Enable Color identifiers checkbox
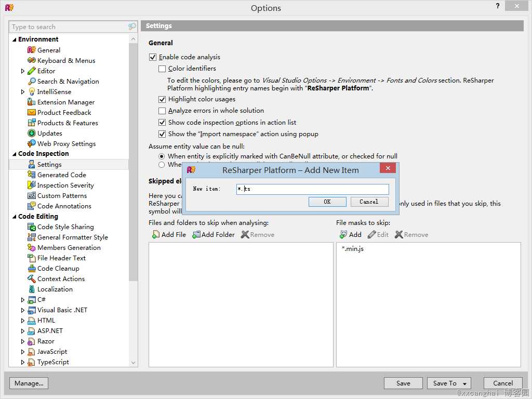The height and width of the screenshot is (399, 532). tap(162, 69)
